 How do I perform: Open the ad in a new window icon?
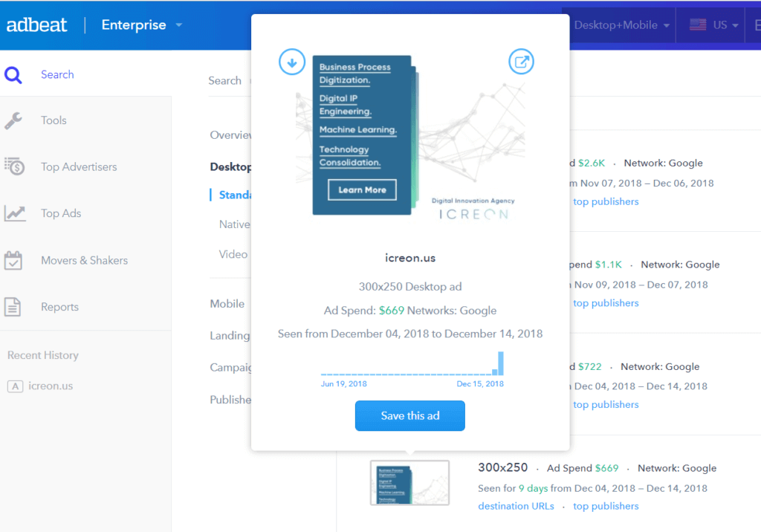tap(521, 62)
